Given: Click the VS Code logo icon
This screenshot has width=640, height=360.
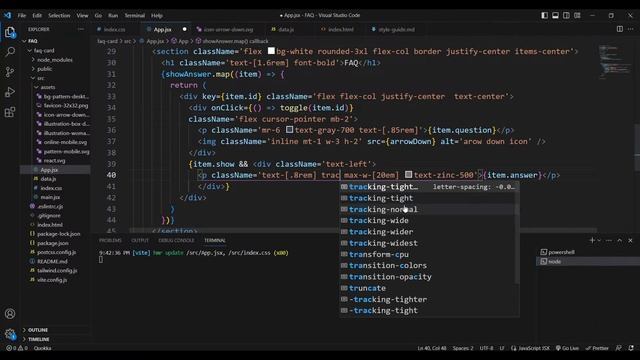Looking at the screenshot, I should click(x=8, y=16).
